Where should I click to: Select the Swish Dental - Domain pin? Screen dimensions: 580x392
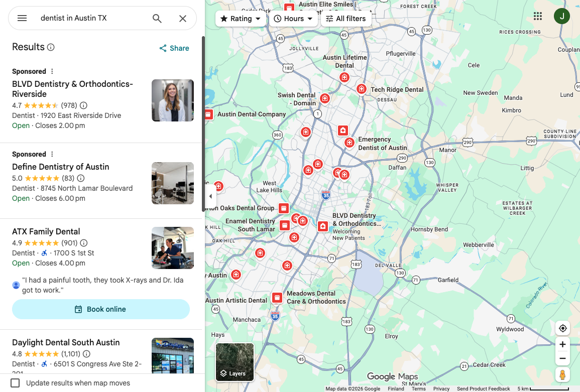[325, 98]
